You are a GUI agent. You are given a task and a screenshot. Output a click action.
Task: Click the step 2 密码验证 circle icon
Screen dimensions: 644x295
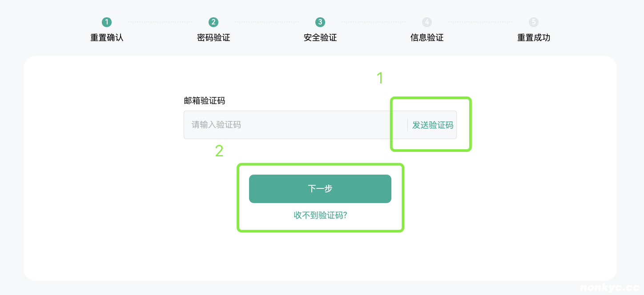coord(213,21)
